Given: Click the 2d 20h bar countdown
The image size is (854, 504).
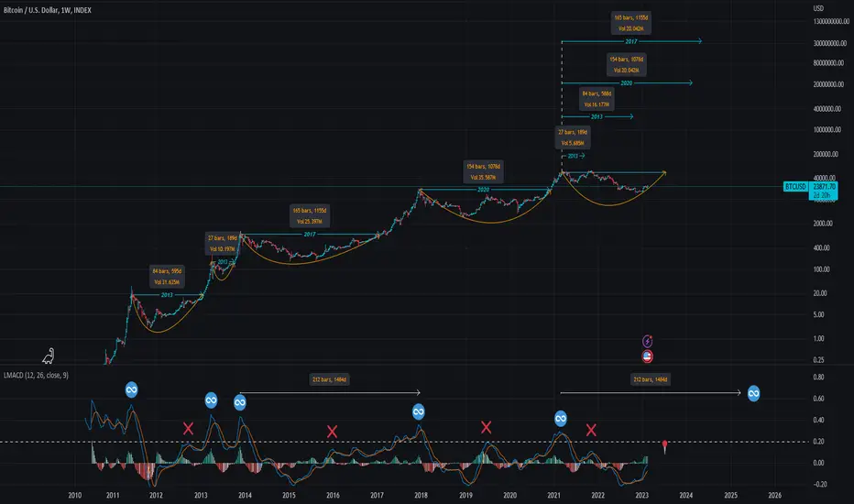Looking at the screenshot, I should click(x=822, y=195).
